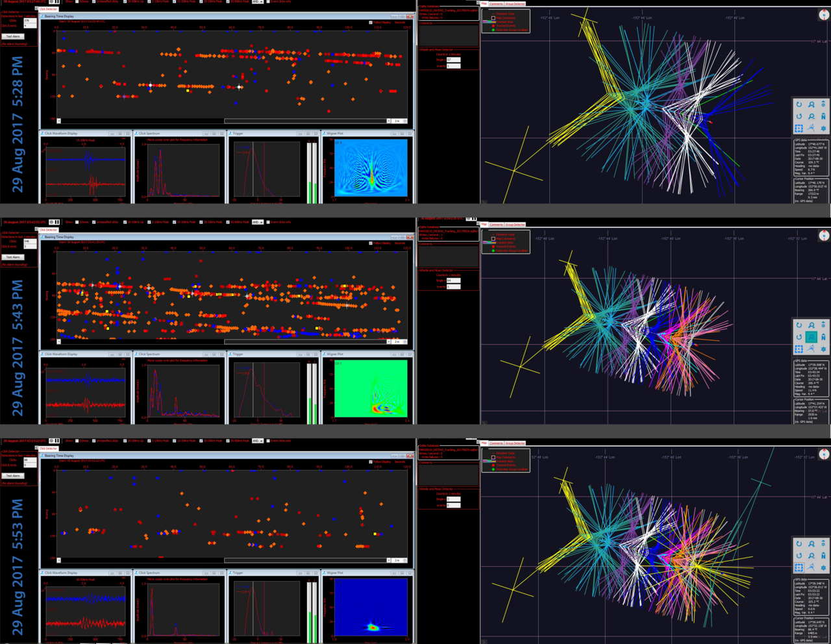Click zoom-in magnifier on 5:28 PM map
The width and height of the screenshot is (831, 644).
click(x=812, y=104)
